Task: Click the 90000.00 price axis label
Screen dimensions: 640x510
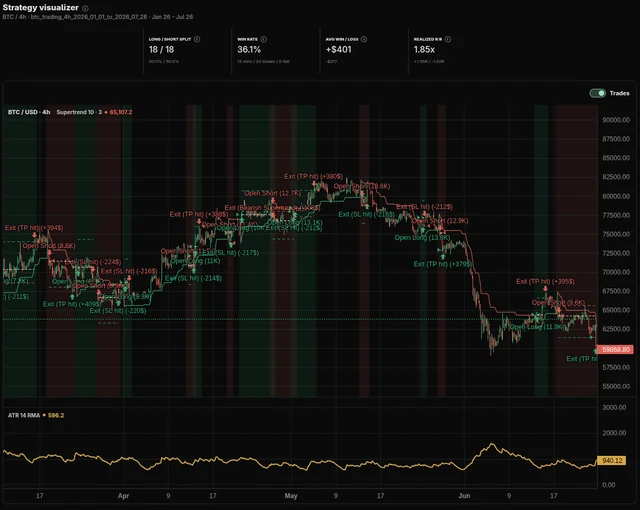Action: coord(616,120)
